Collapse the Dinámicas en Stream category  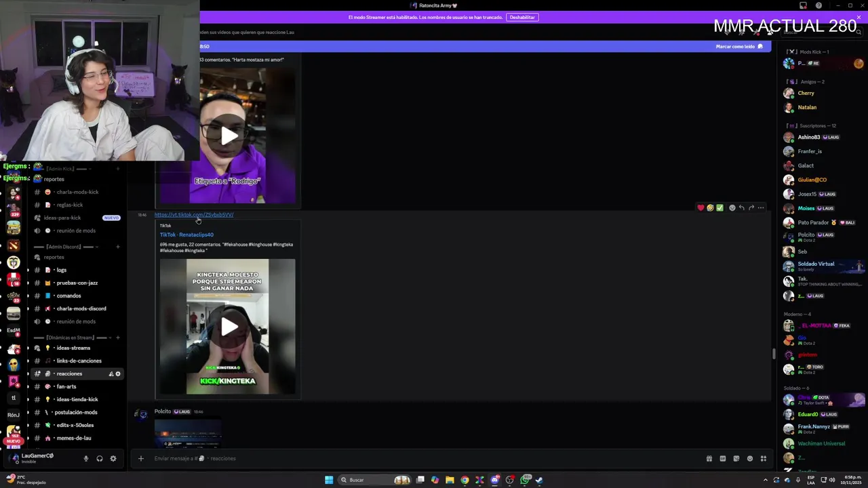coord(73,338)
